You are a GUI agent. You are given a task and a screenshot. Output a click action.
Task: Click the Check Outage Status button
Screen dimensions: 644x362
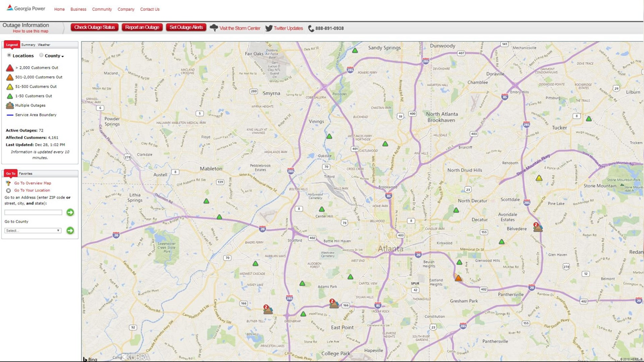(x=94, y=28)
